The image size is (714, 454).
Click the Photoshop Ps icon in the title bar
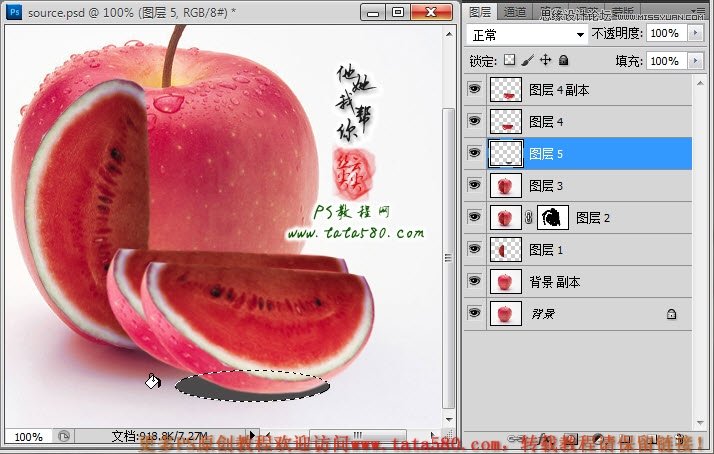pyautogui.click(x=14, y=12)
